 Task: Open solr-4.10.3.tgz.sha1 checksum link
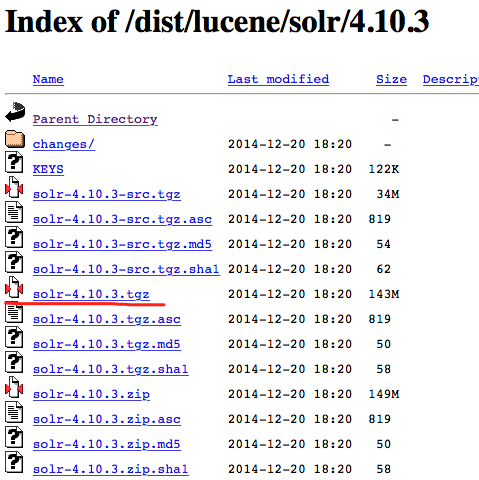(111, 369)
